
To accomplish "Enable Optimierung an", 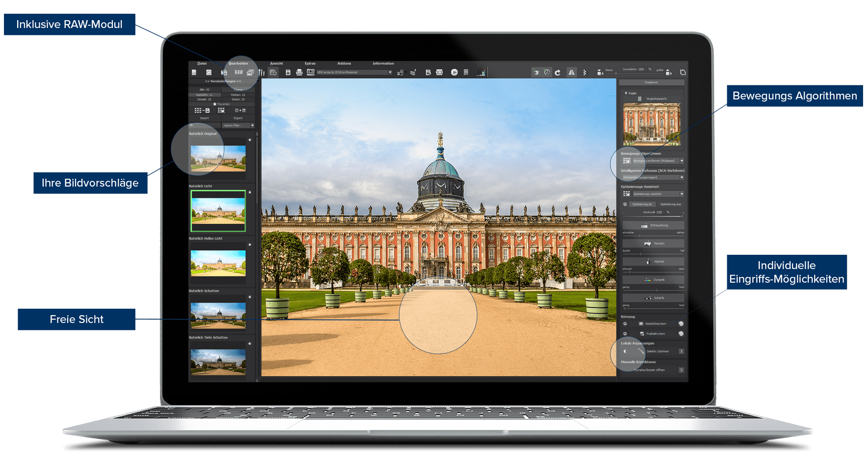I will [642, 204].
